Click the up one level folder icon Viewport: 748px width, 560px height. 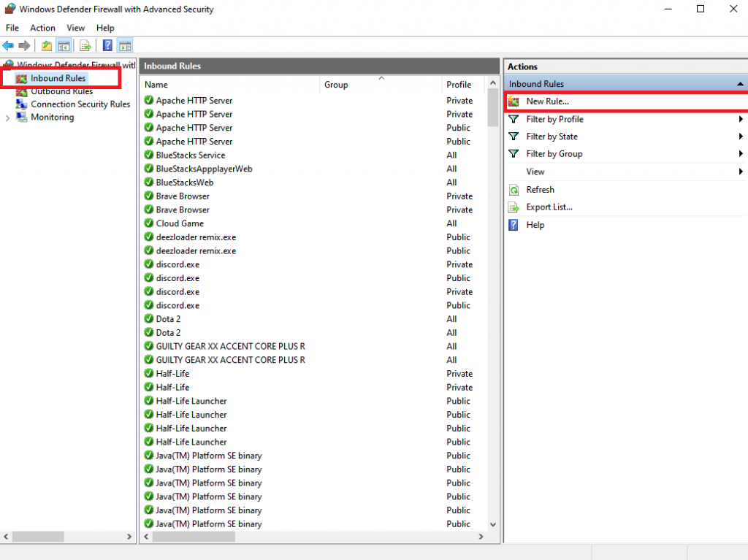(x=46, y=46)
